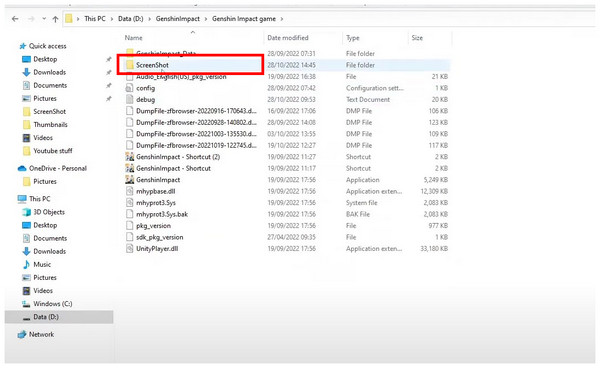Open Documents under This PC

tap(45, 238)
